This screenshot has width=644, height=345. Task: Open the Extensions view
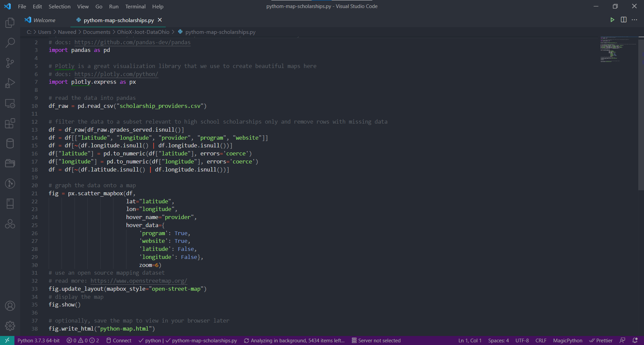[10, 123]
